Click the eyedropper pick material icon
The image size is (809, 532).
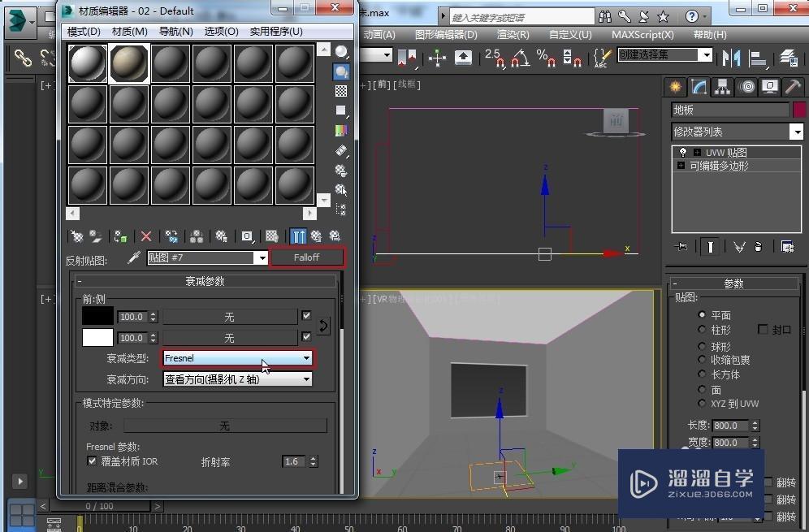click(134, 257)
